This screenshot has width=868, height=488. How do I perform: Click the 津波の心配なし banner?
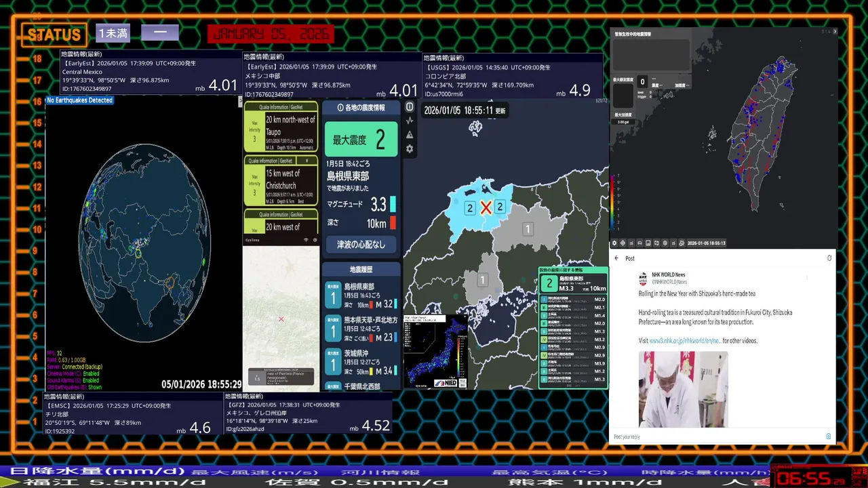[x=361, y=244]
